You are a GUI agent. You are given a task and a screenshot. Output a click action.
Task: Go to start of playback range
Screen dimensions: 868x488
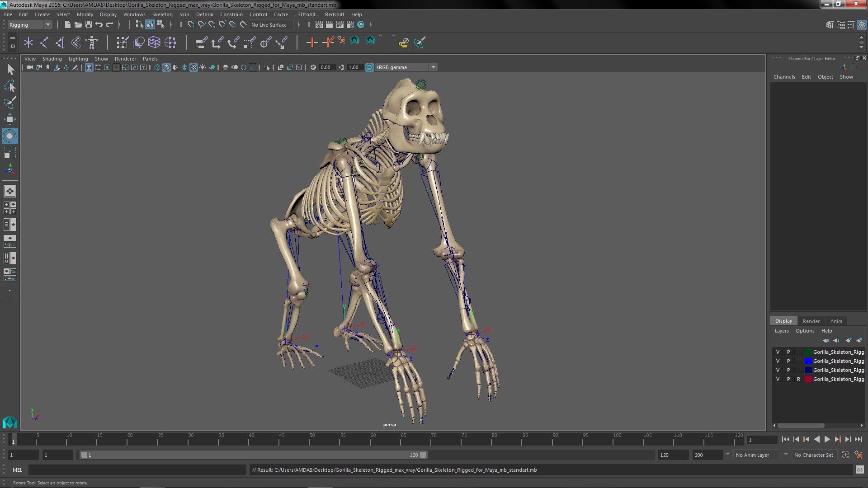click(x=785, y=439)
